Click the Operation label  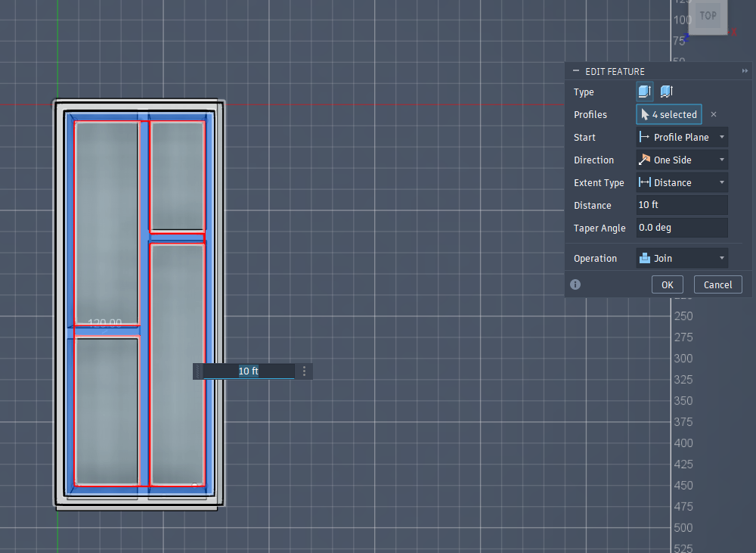(x=595, y=259)
